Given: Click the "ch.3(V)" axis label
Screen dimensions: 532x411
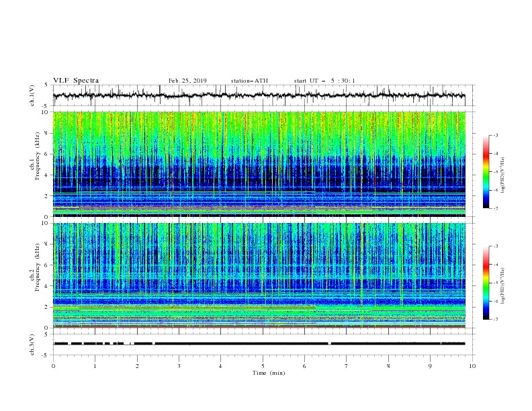Looking at the screenshot, I should coord(32,345).
